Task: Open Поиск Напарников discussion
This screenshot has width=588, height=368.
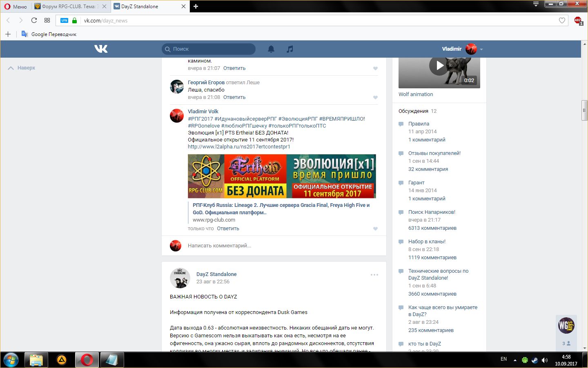Action: 432,212
